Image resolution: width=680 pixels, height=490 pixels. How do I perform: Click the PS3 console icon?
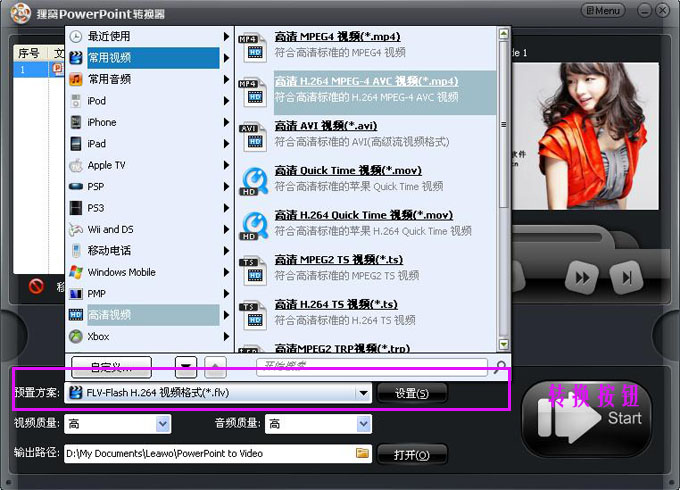click(x=76, y=208)
